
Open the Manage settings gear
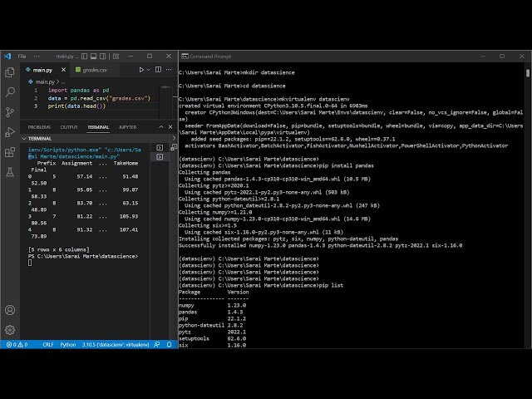coord(10,330)
